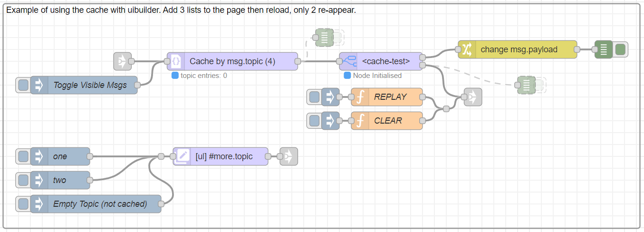Image resolution: width=644 pixels, height=232 pixels.
Task: Click the [ul] #more.topic pencil icon
Action: 182,156
